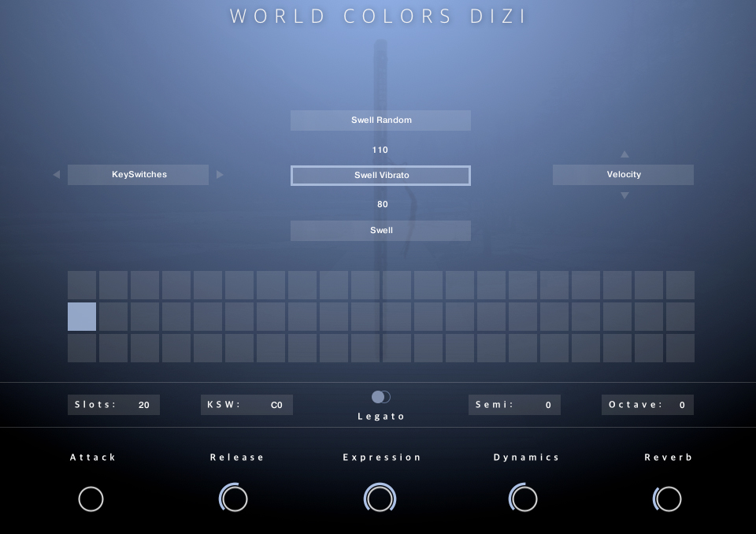Select the highlighted slot in the grid
The height and width of the screenshot is (534, 756).
(x=82, y=317)
